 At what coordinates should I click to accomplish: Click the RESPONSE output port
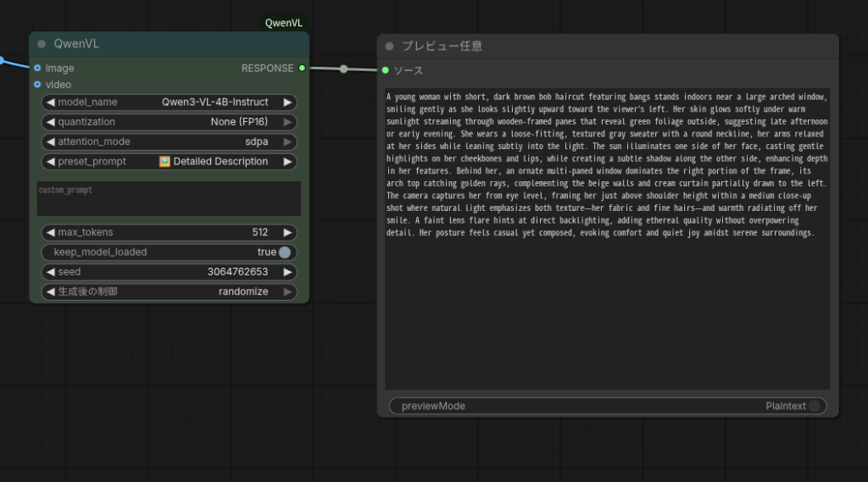302,68
